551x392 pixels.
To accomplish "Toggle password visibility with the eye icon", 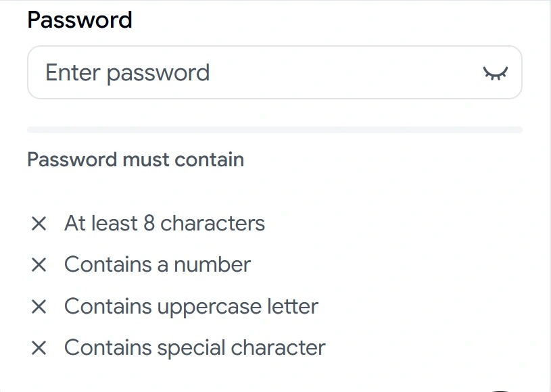I will [x=496, y=73].
